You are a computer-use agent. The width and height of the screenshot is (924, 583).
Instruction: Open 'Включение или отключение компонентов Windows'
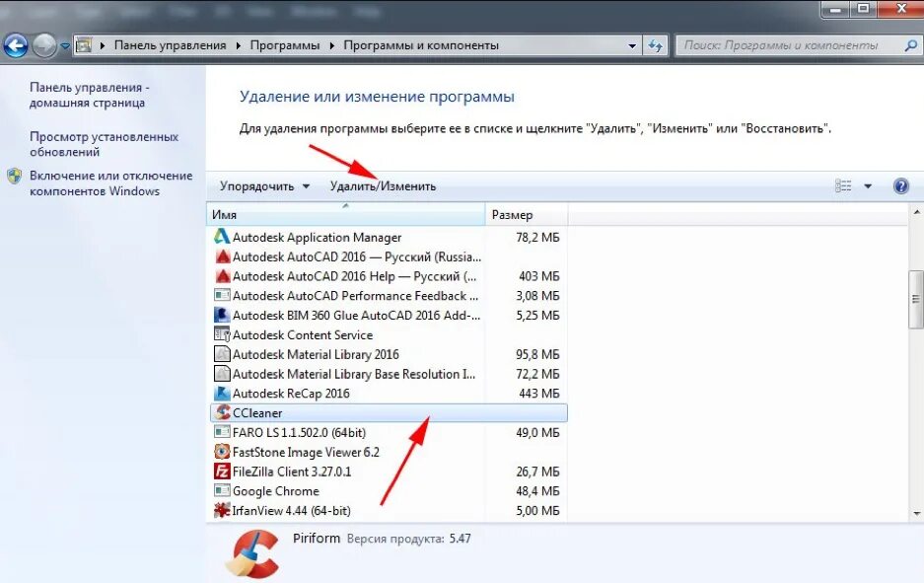(x=110, y=183)
